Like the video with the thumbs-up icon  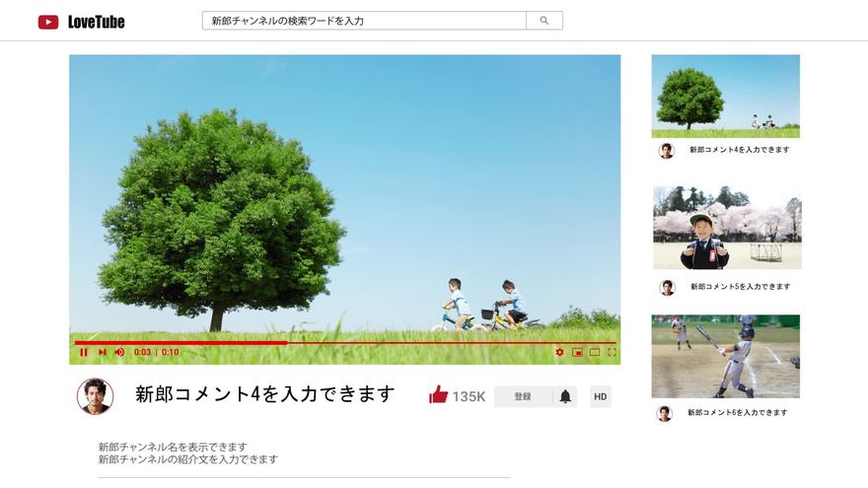438,394
